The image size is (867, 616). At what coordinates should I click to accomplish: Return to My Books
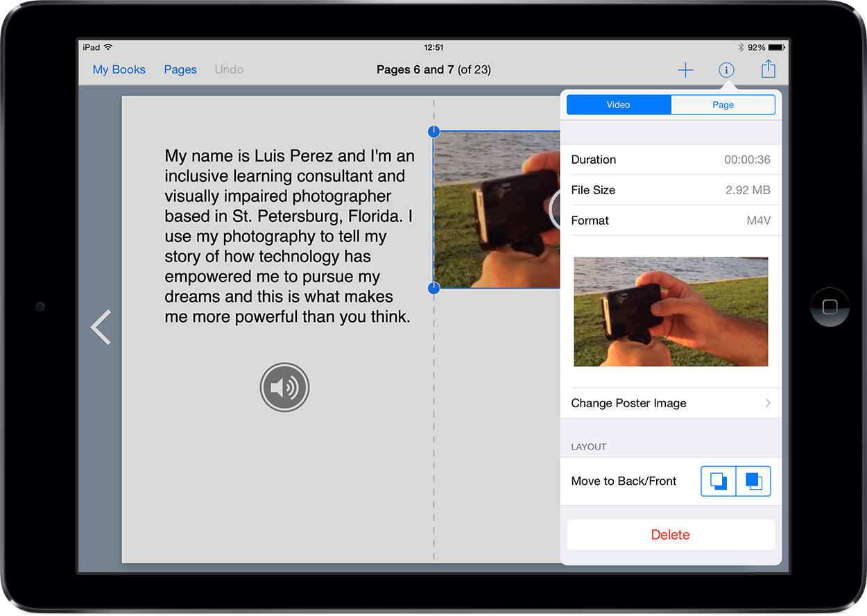(119, 69)
